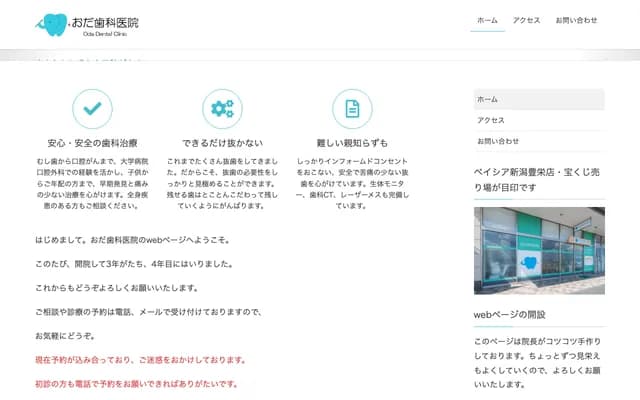Click the paragraph starting むし歯から口腔がんまで
Screen dimensions: 640x400
[92, 184]
